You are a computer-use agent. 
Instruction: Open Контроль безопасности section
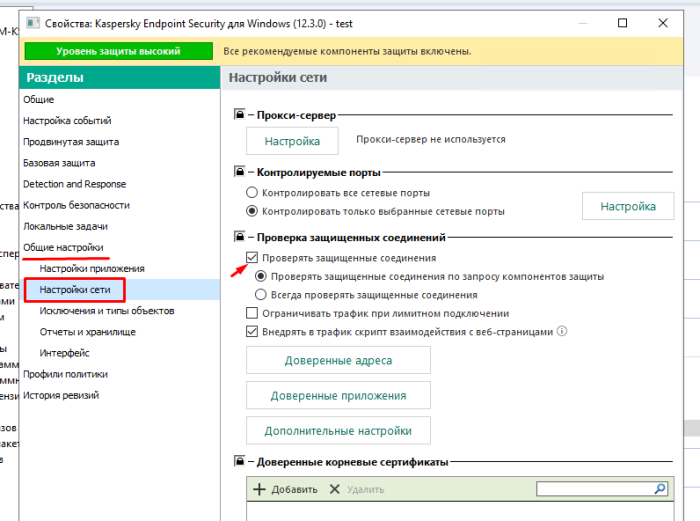76,205
